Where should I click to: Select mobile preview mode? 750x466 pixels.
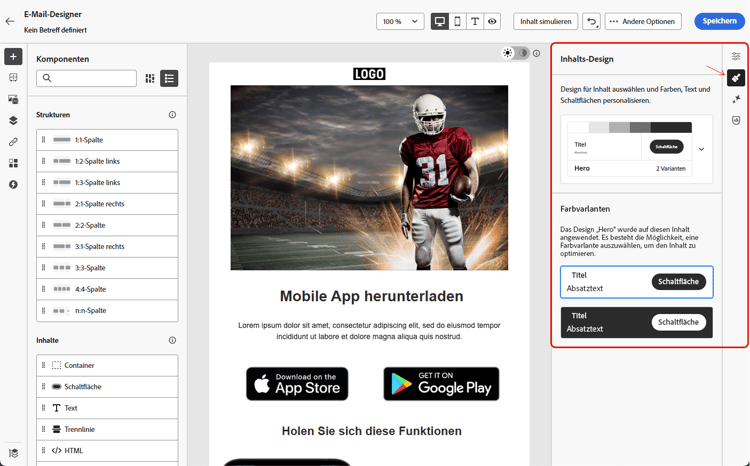point(457,21)
